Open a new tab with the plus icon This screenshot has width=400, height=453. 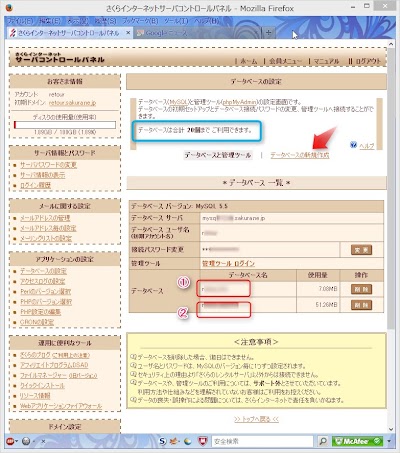[268, 33]
